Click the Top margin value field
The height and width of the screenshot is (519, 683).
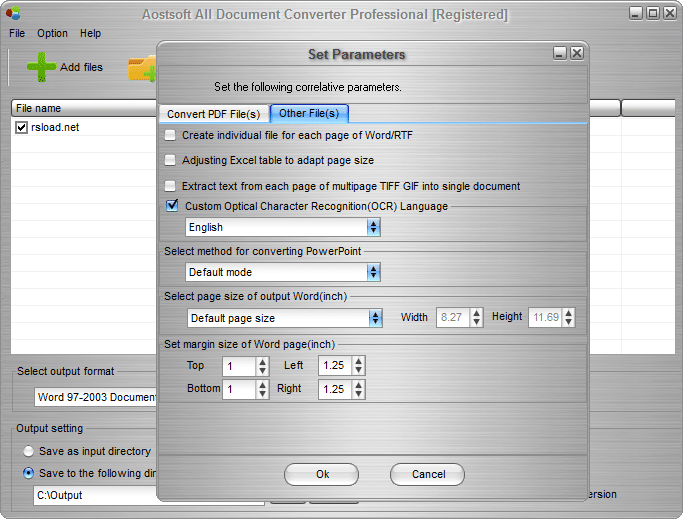(x=239, y=366)
